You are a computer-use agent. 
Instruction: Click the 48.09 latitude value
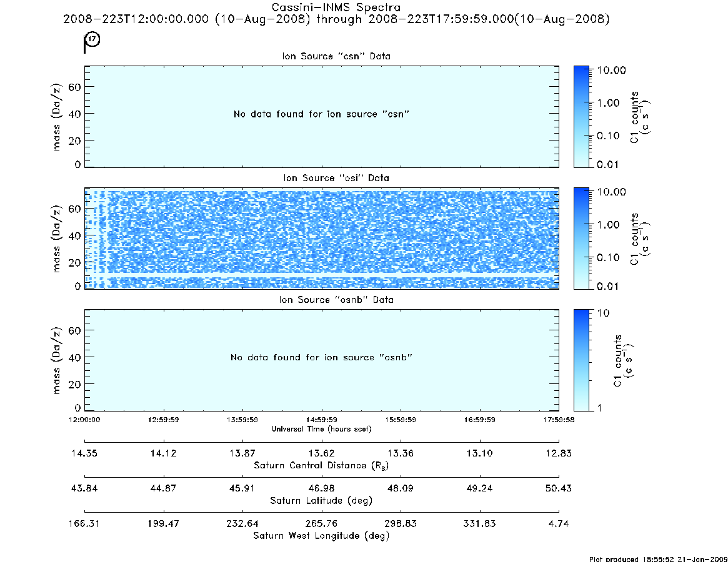pos(401,488)
